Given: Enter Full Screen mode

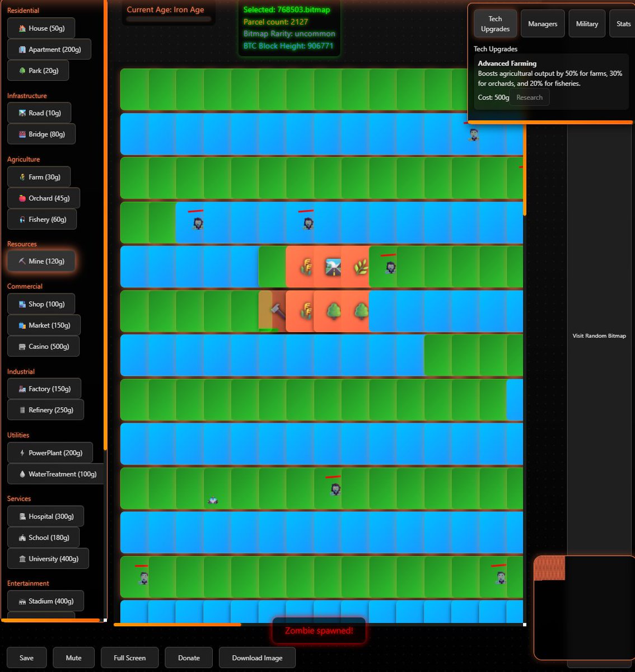Looking at the screenshot, I should (129, 658).
